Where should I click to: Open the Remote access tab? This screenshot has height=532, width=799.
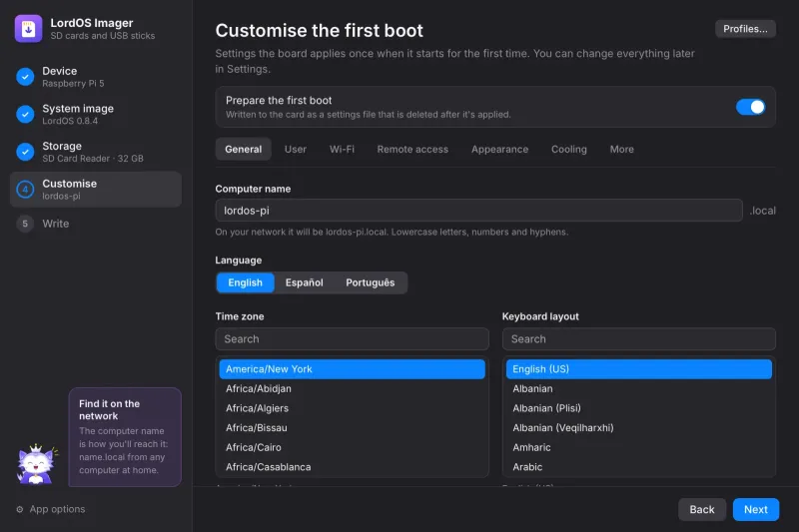coord(412,149)
